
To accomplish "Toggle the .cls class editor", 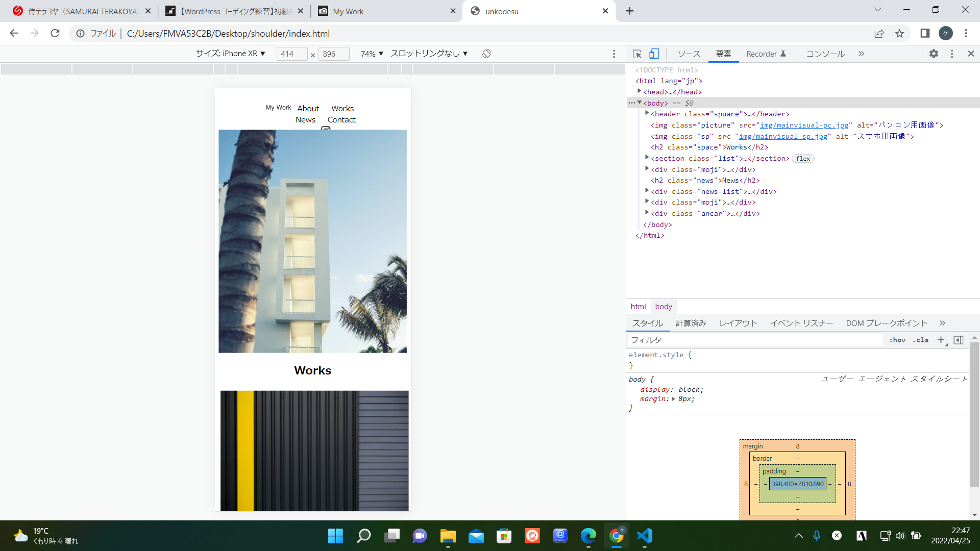I will point(921,340).
